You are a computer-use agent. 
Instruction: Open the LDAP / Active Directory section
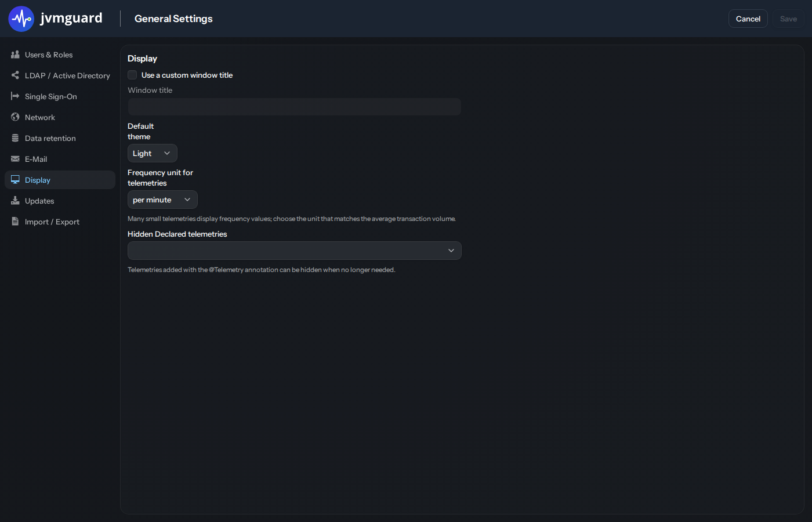tap(60, 75)
